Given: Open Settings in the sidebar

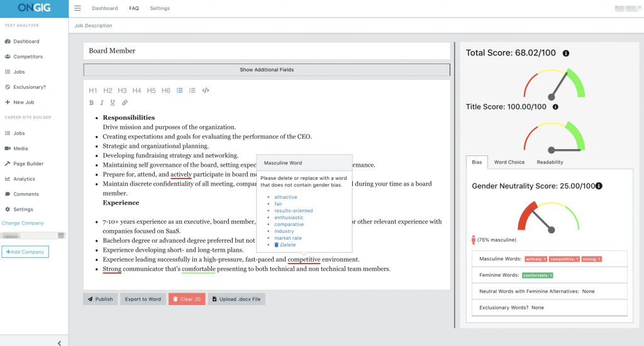Looking at the screenshot, I should click(x=19, y=209).
